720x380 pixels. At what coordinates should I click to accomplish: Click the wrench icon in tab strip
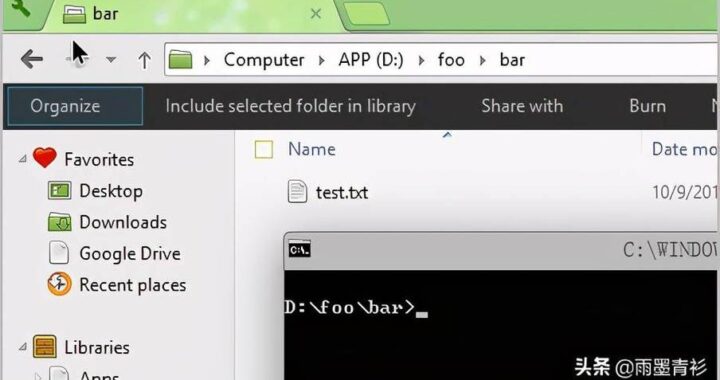[x=20, y=8]
